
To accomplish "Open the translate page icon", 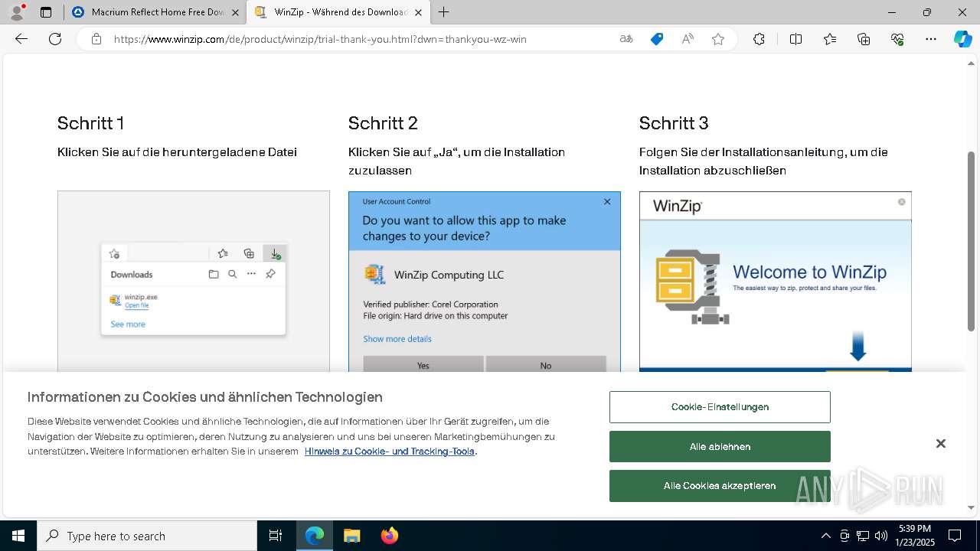I will (626, 39).
